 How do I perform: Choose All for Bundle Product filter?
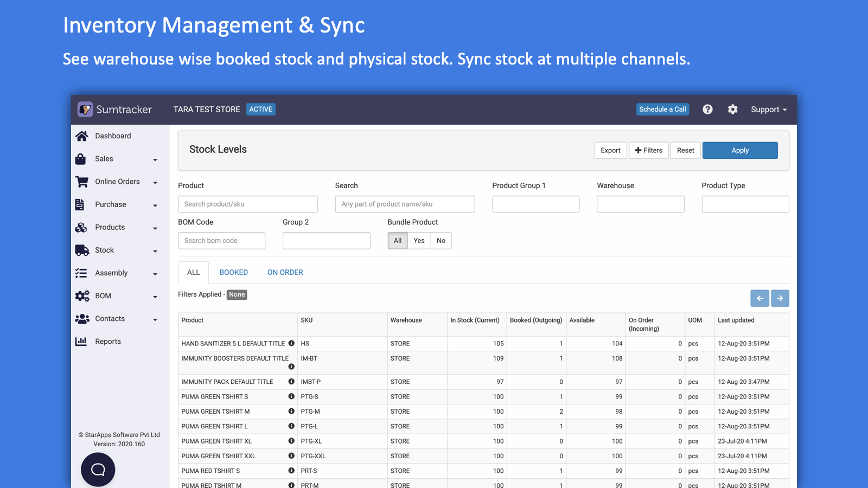click(x=398, y=241)
